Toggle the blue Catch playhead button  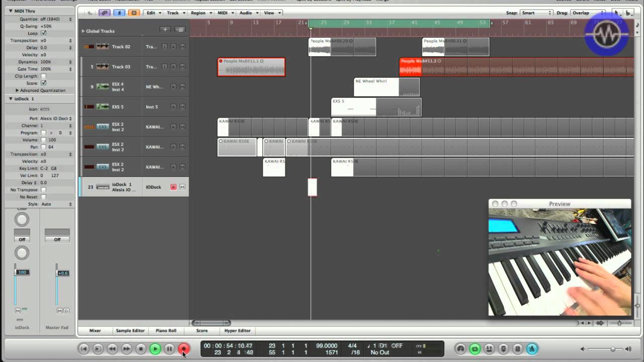(x=119, y=13)
